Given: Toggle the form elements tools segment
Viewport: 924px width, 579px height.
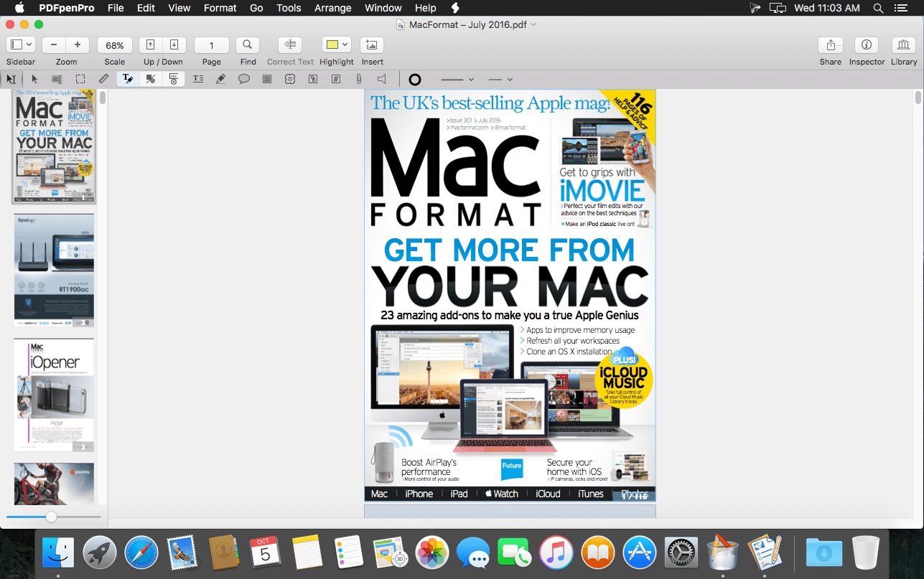Looking at the screenshot, I should coord(173,79).
